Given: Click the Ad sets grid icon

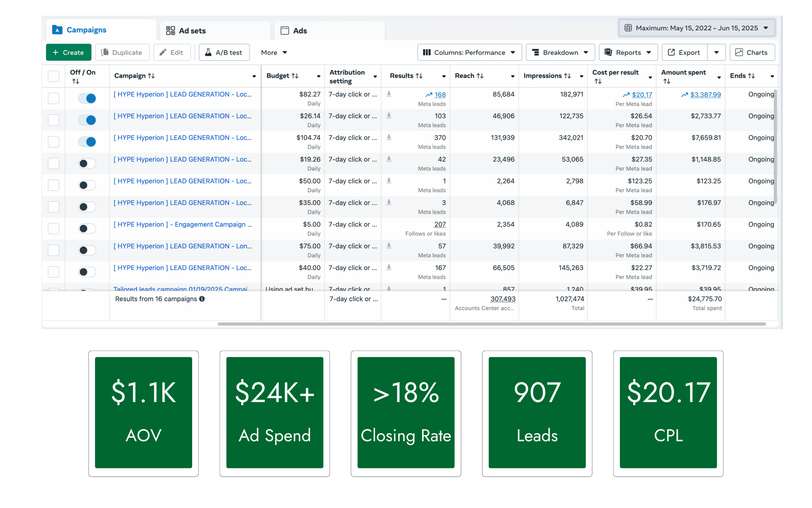Looking at the screenshot, I should point(170,30).
